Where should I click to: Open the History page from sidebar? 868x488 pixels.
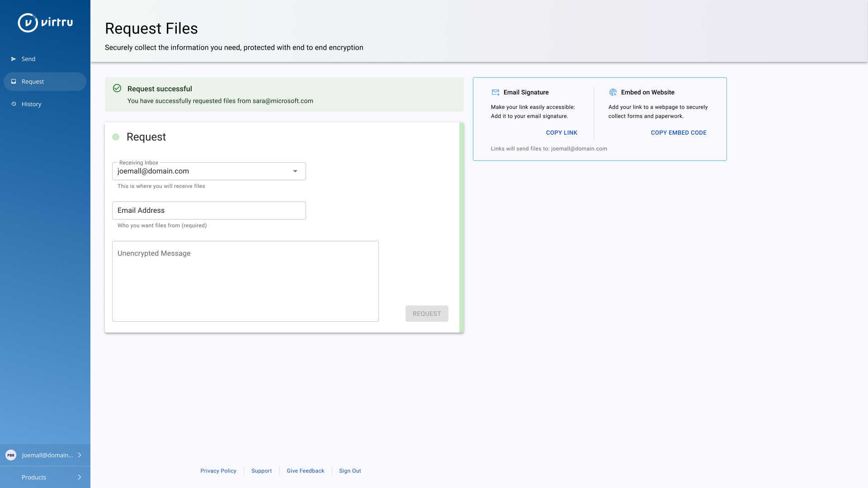pos(32,104)
